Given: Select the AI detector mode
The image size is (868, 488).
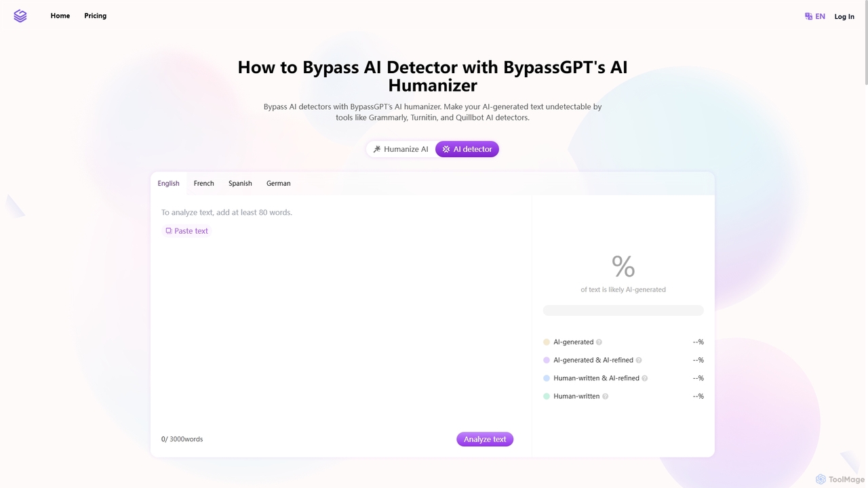Looking at the screenshot, I should tap(467, 149).
